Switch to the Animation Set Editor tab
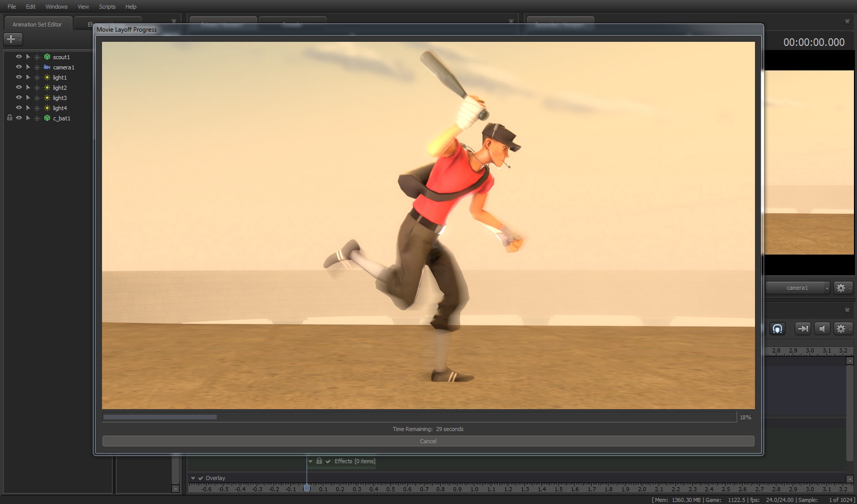 37,24
